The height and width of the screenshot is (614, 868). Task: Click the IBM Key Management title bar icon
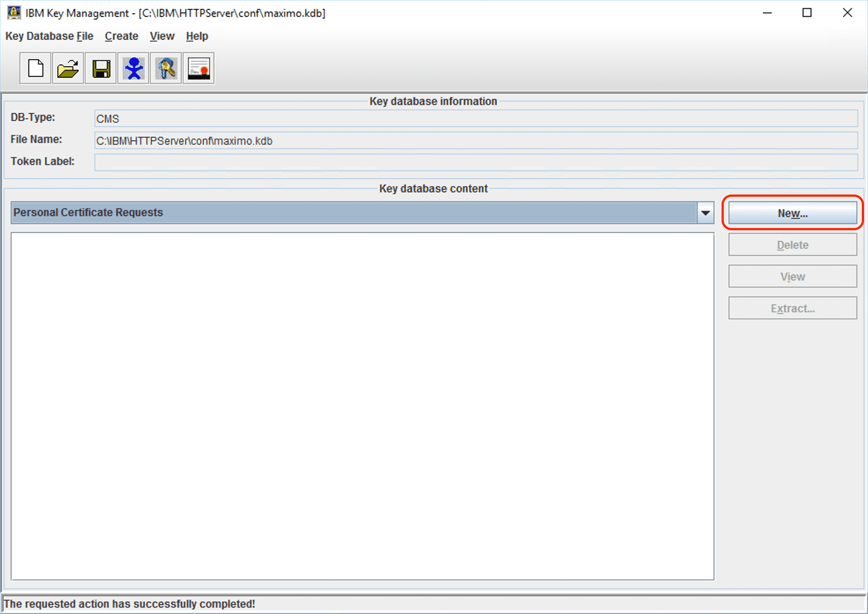(14, 12)
